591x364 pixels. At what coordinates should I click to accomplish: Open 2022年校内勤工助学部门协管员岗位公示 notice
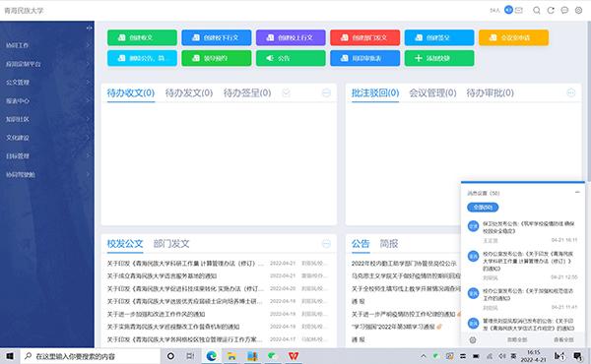click(x=404, y=263)
